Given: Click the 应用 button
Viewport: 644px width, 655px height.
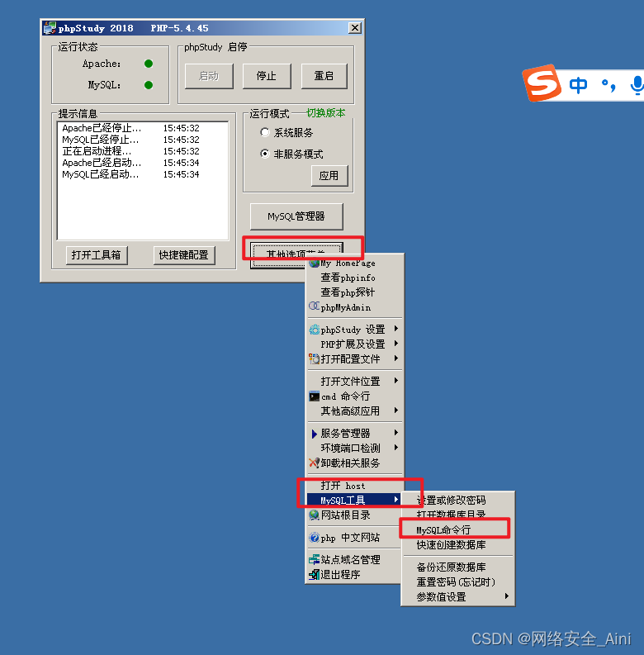Looking at the screenshot, I should click(329, 176).
